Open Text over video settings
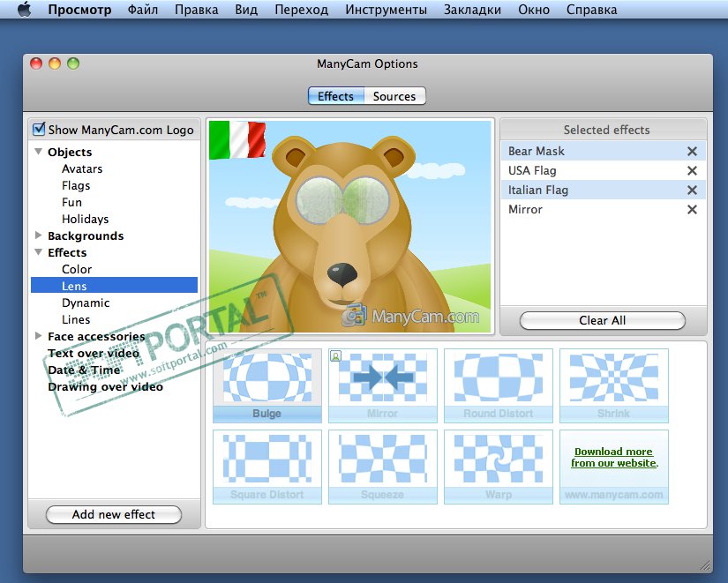This screenshot has height=583, width=728. pos(94,353)
